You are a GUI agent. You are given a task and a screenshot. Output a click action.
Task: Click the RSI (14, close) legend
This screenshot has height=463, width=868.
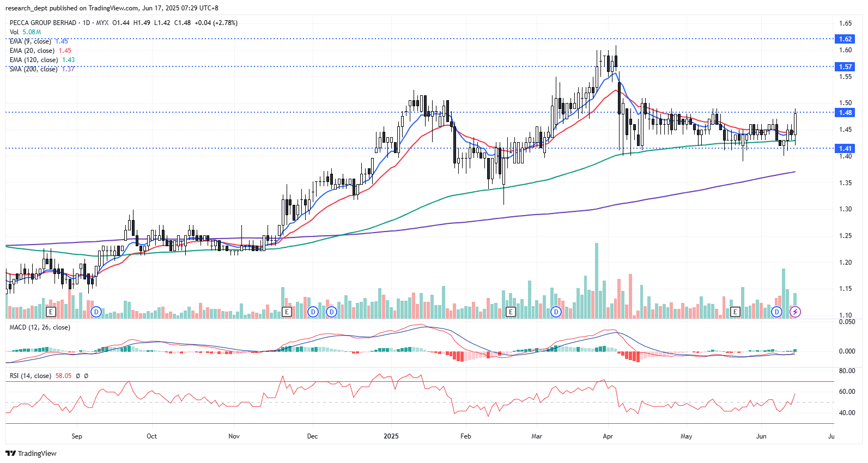[31, 376]
